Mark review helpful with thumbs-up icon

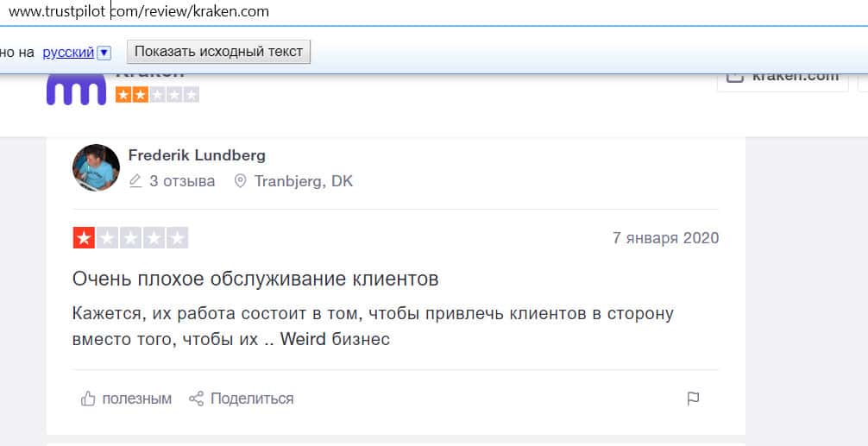point(88,399)
